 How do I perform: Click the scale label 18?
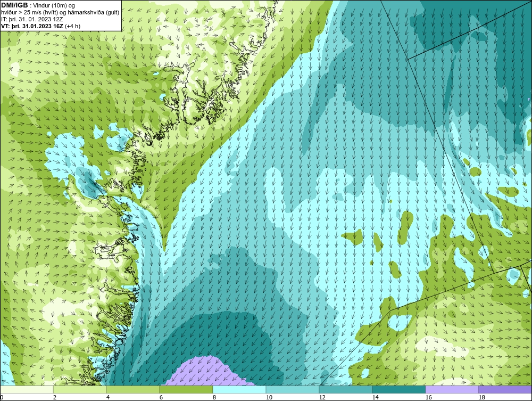pyautogui.click(x=482, y=397)
